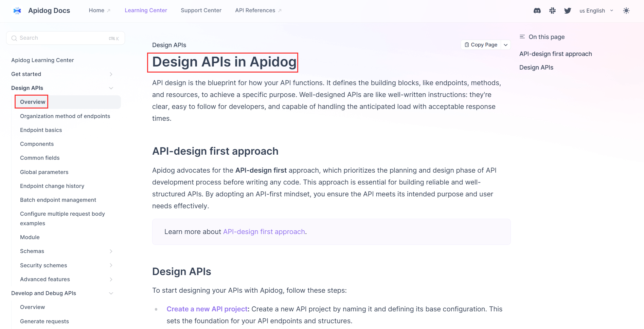Image resolution: width=644 pixels, height=329 pixels.
Task: Click the search magnifier icon
Action: [14, 38]
